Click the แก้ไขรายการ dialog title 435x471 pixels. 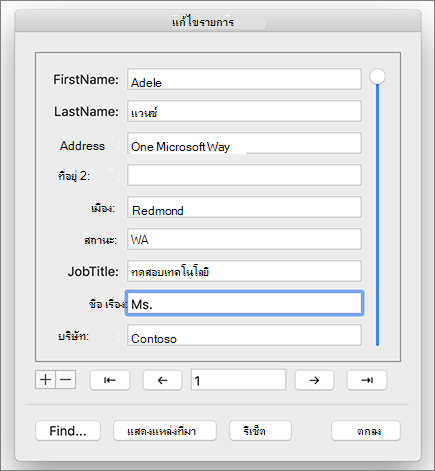(203, 22)
